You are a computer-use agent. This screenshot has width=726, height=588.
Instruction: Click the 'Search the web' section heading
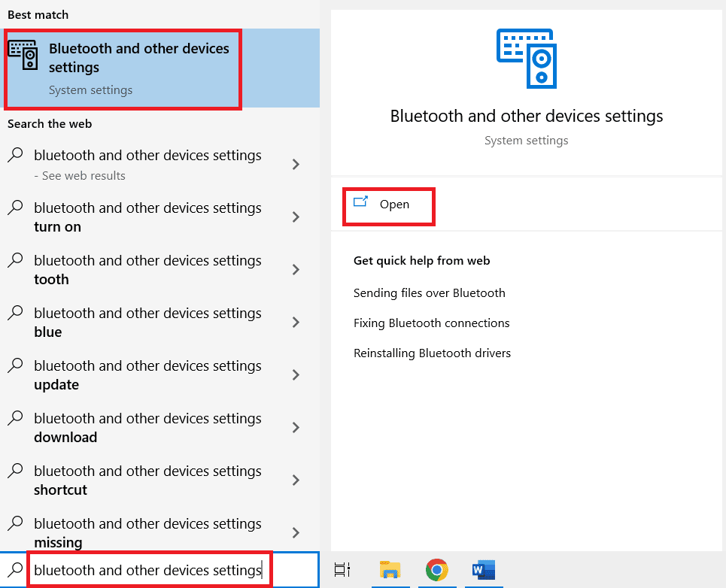(x=50, y=124)
